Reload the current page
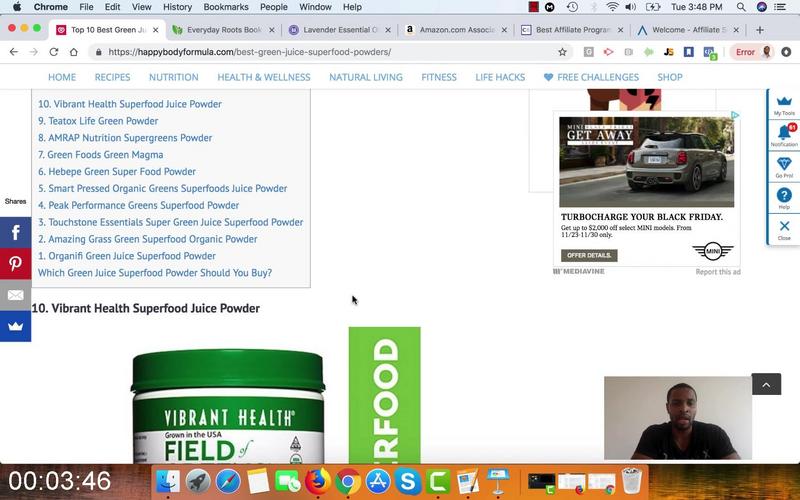800x500 pixels. [x=54, y=52]
